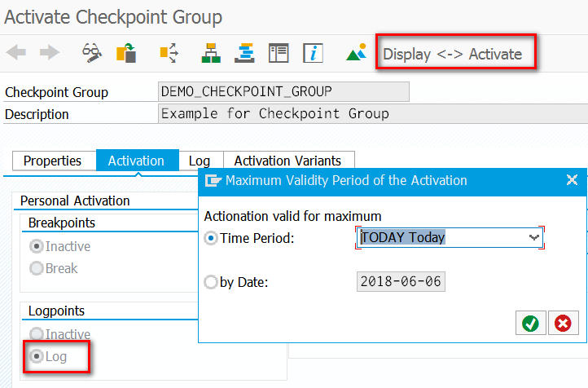Confirm dialog with the green checkmark

[x=530, y=324]
